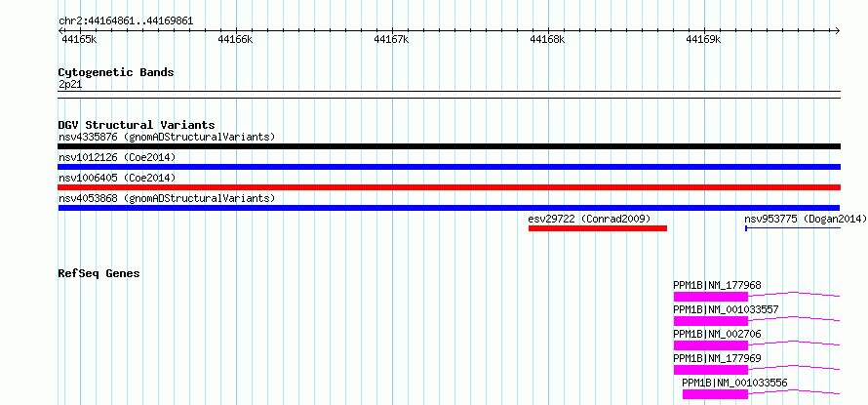The image size is (868, 405).
Task: Select the blue nsv1012126 variant bar
Action: pyautogui.click(x=449, y=167)
